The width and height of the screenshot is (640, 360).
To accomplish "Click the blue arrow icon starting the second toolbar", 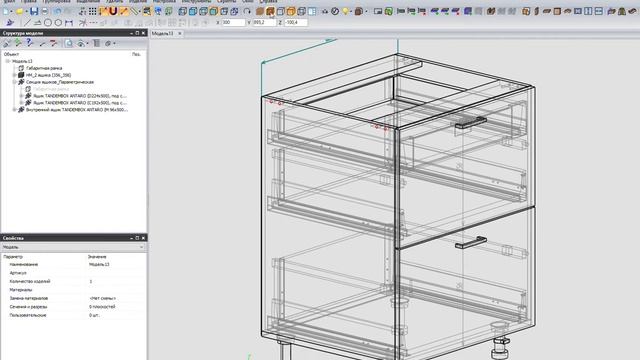I will coord(10,23).
